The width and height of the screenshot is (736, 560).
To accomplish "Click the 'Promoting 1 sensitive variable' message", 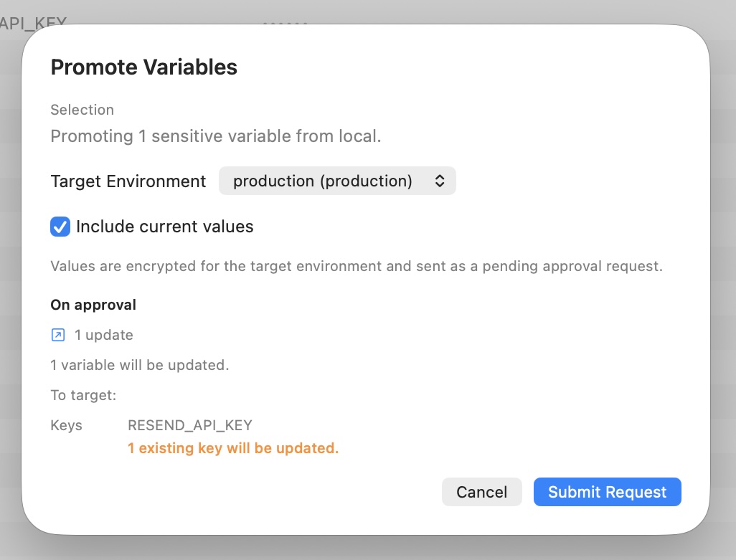I will point(216,136).
